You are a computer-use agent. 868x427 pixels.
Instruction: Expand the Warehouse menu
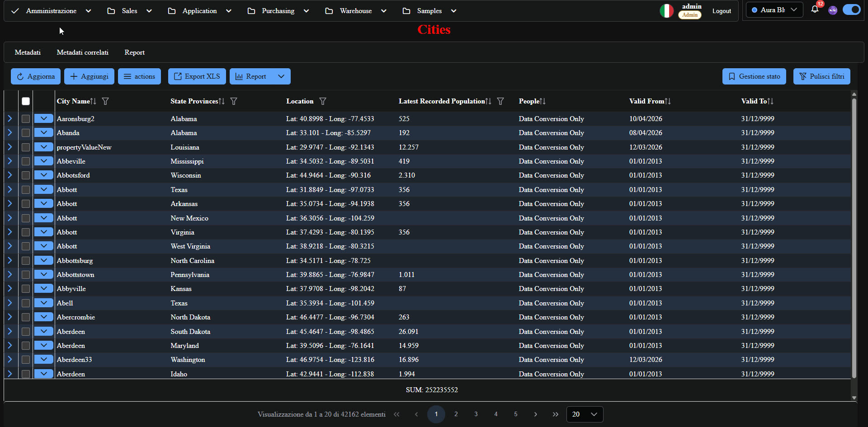pos(356,11)
